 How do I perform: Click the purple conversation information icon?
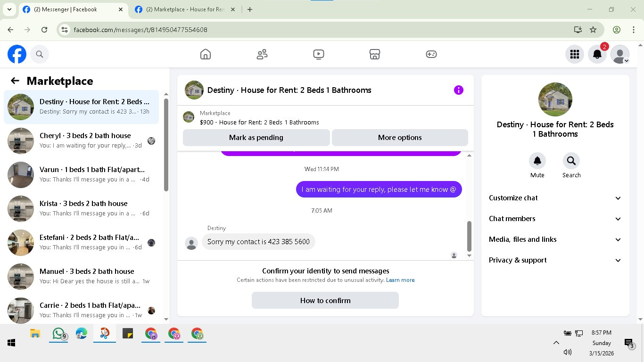click(x=459, y=90)
